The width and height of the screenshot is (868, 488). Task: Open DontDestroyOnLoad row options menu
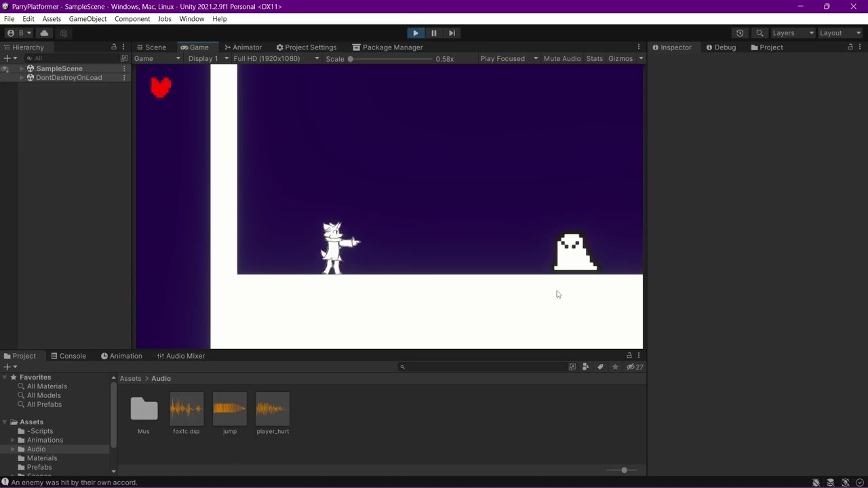124,78
